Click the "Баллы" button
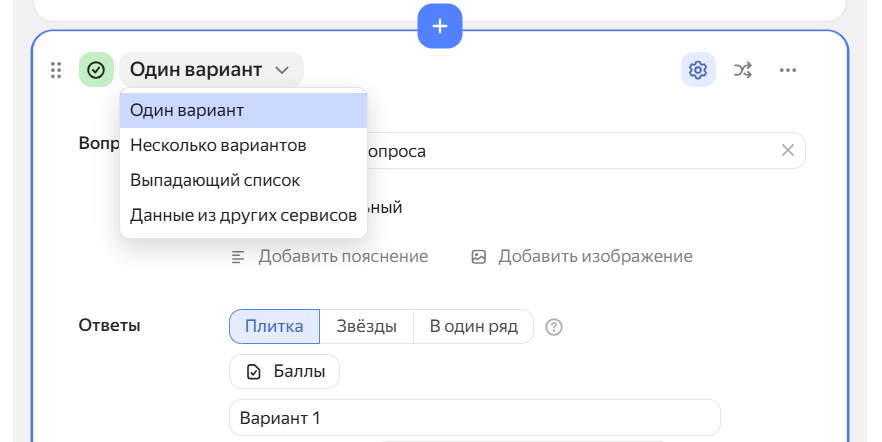This screenshot has height=442, width=882. pyautogui.click(x=285, y=372)
